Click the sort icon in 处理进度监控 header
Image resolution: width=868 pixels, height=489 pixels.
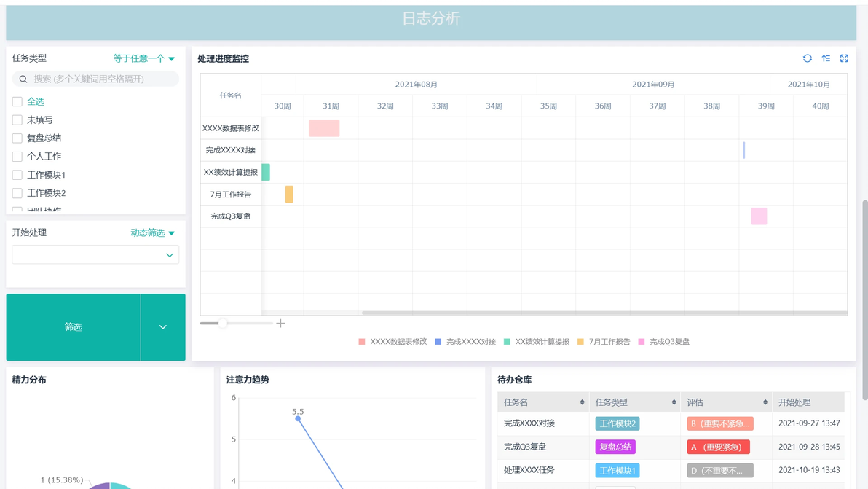click(825, 58)
